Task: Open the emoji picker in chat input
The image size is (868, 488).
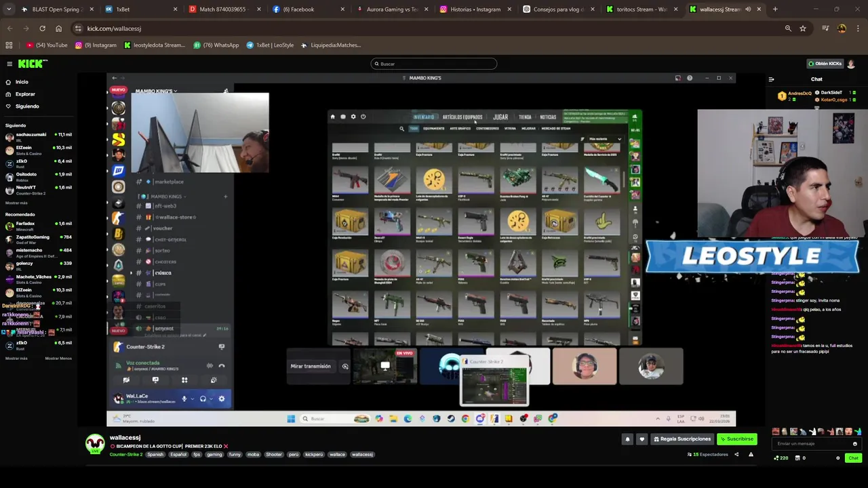Action: [855, 443]
